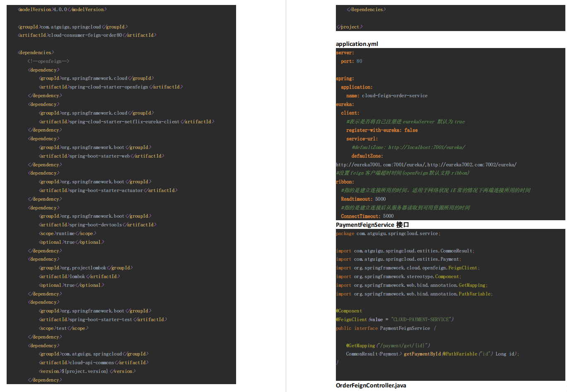Select register-with-eureka: false line
The height and width of the screenshot is (392, 567).
click(x=382, y=130)
